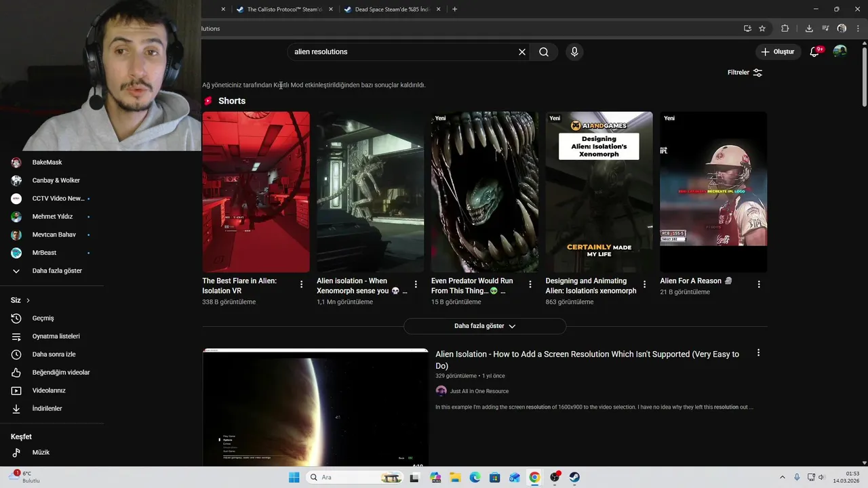Open the Mehmet Yıldız channel
This screenshot has width=868, height=488.
(53, 217)
